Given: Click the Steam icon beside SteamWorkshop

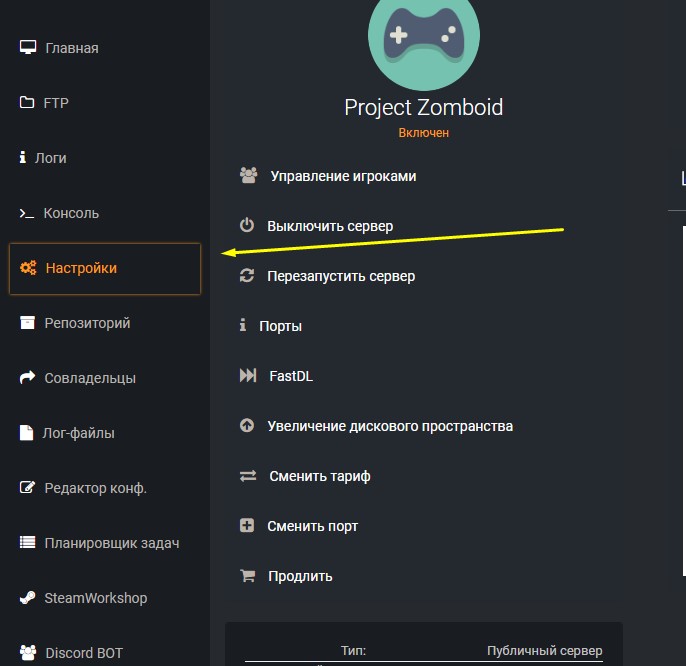Looking at the screenshot, I should pyautogui.click(x=27, y=598).
